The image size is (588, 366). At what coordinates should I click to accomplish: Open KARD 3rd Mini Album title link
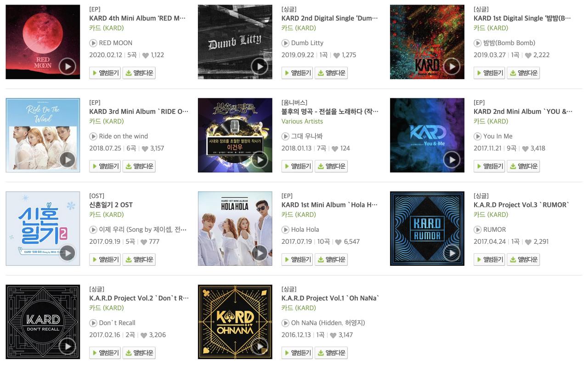pyautogui.click(x=139, y=111)
